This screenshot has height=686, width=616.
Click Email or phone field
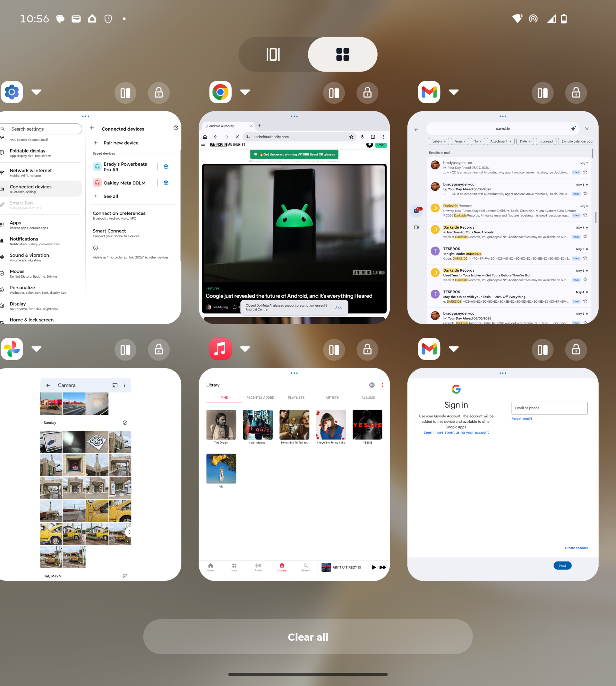[549, 408]
